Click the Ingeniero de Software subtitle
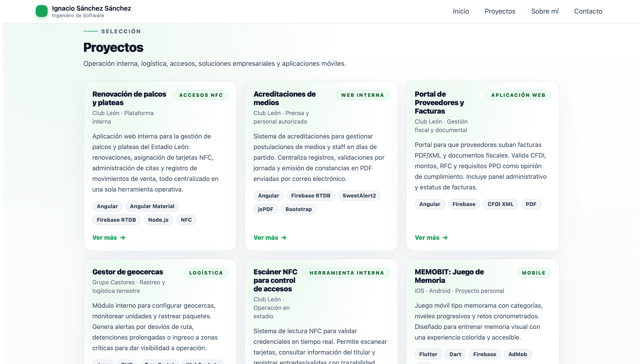 click(78, 16)
